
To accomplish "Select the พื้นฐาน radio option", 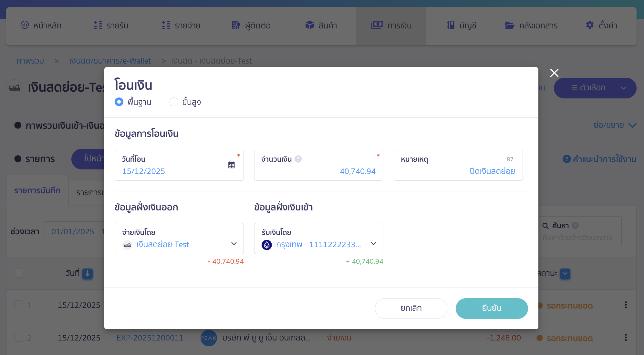I will tap(119, 102).
